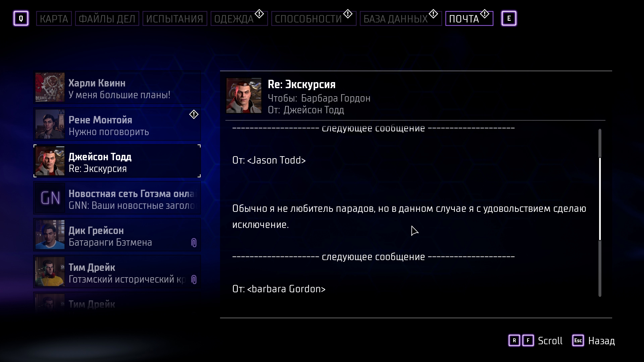Click the paperclip icon on Тим Дрейк message
The height and width of the screenshot is (362, 644).
194,280
